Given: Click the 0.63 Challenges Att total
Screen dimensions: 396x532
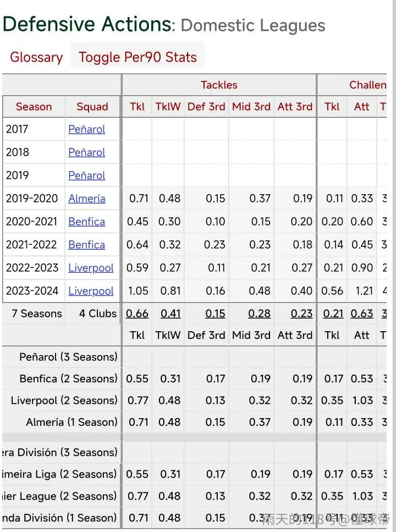Looking at the screenshot, I should (x=362, y=314).
